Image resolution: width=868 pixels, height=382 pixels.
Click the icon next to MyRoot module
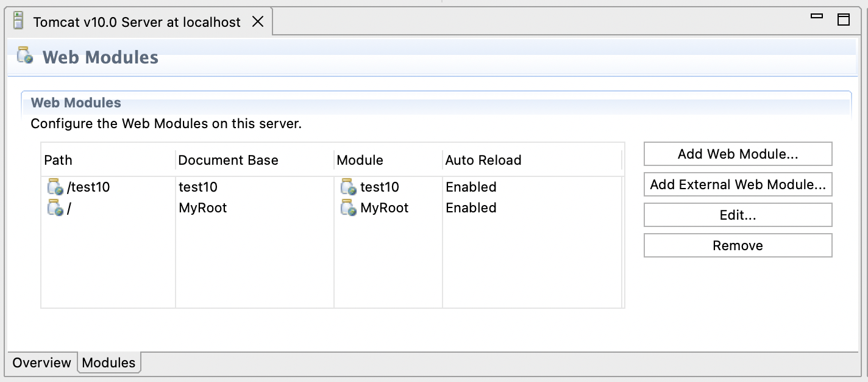[x=349, y=207]
